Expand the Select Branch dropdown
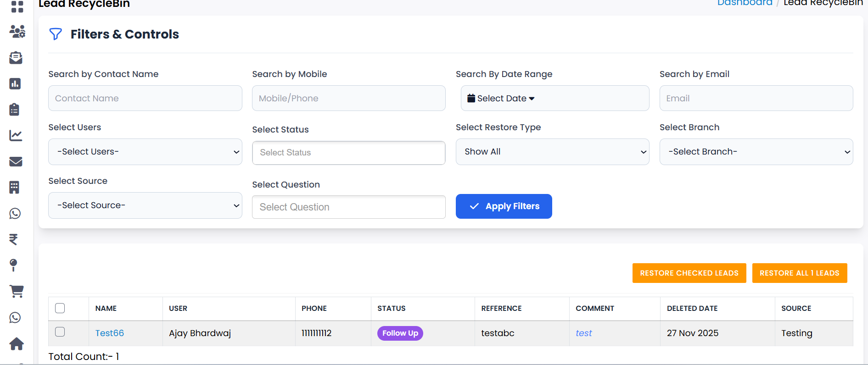Viewport: 868px width, 365px height. [x=756, y=152]
